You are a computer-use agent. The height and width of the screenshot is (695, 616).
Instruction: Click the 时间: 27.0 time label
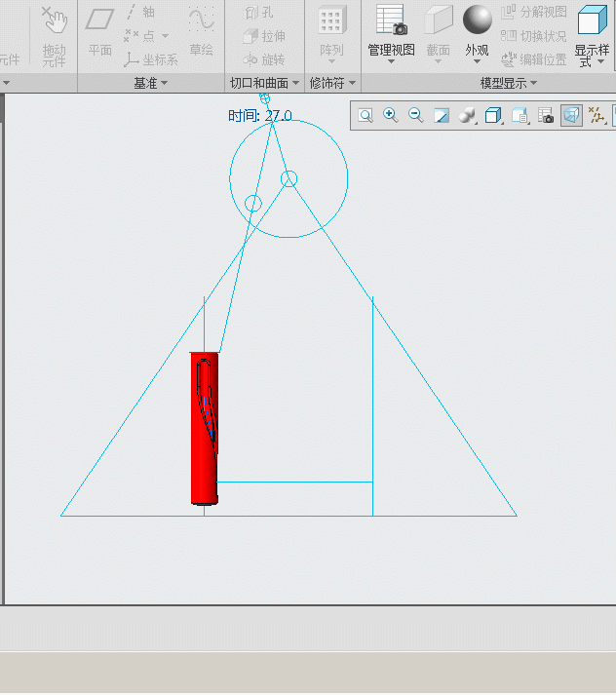260,116
